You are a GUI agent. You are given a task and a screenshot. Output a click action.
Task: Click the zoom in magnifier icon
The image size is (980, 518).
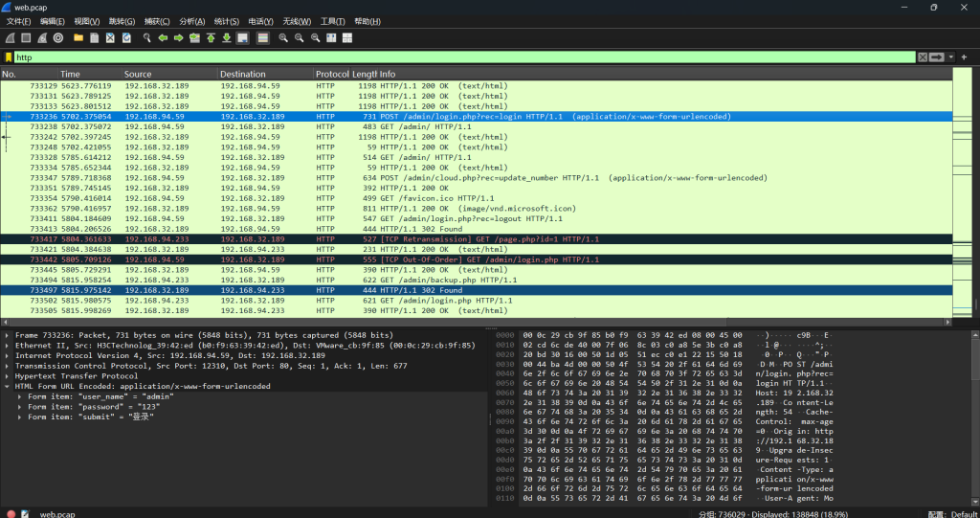[283, 38]
